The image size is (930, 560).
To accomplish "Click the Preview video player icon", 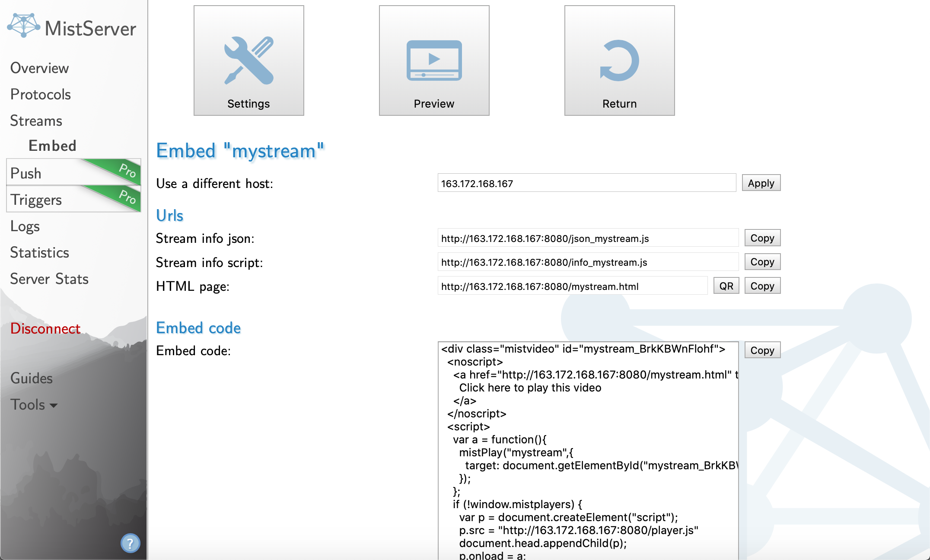I will (x=434, y=60).
